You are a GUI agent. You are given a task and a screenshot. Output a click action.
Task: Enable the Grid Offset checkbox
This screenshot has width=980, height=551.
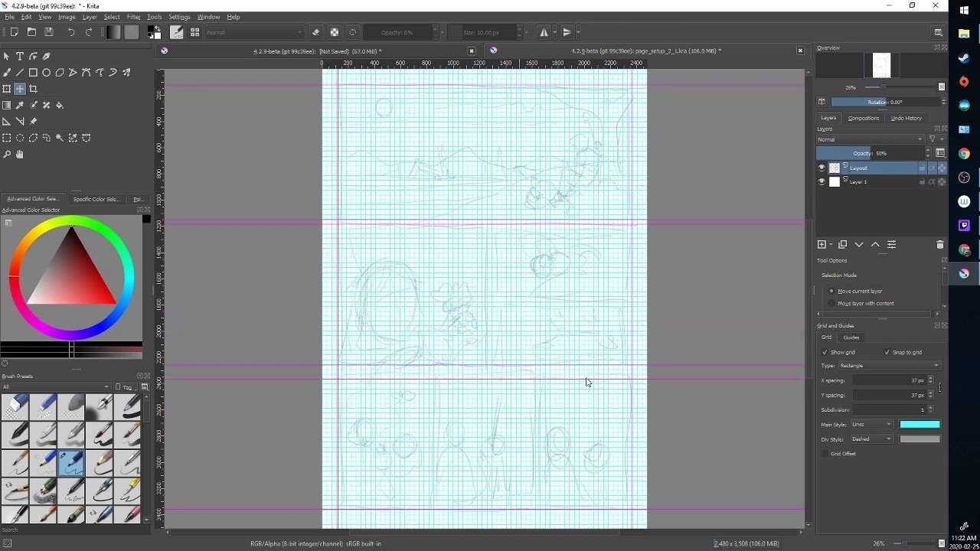(825, 454)
